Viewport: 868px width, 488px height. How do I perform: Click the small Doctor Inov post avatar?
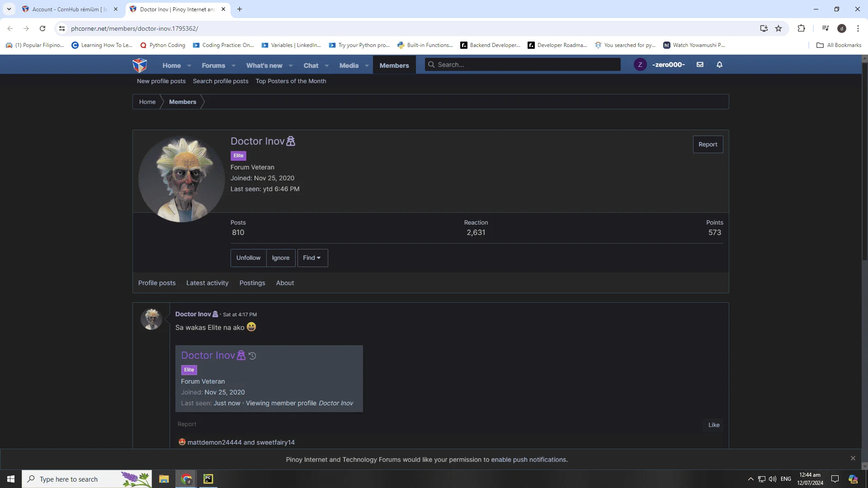[x=151, y=319]
